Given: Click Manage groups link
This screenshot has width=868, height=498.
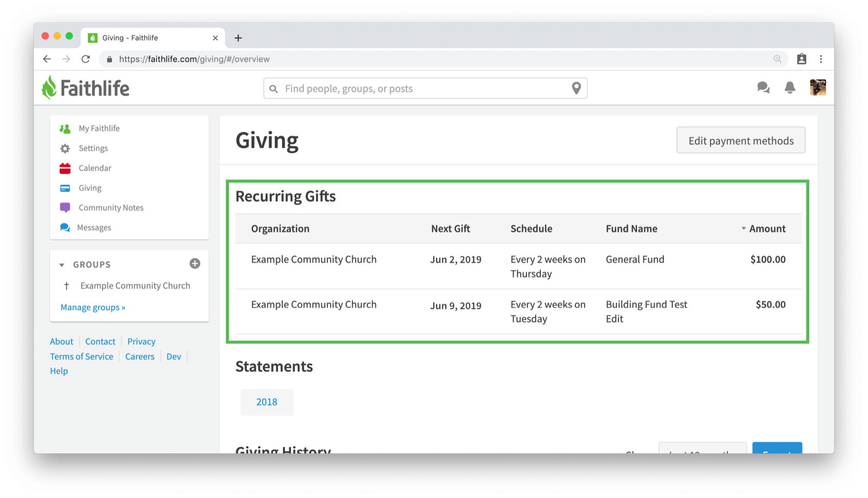Looking at the screenshot, I should [x=93, y=307].
